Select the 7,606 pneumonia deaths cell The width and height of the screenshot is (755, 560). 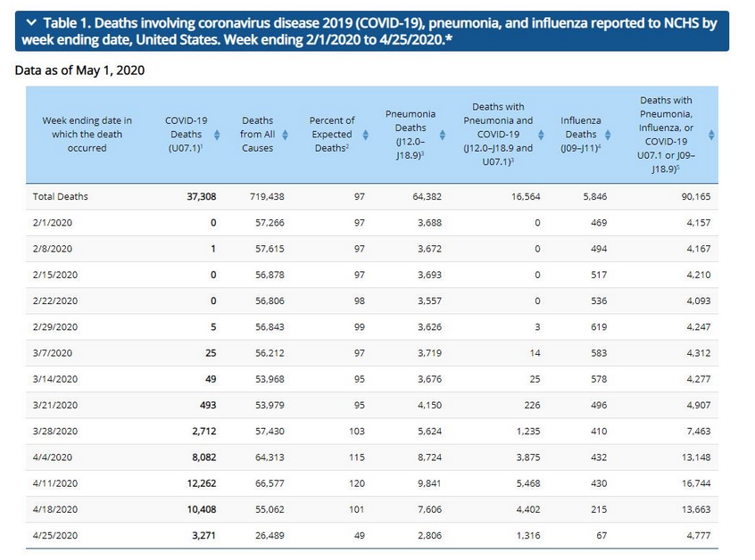point(429,509)
